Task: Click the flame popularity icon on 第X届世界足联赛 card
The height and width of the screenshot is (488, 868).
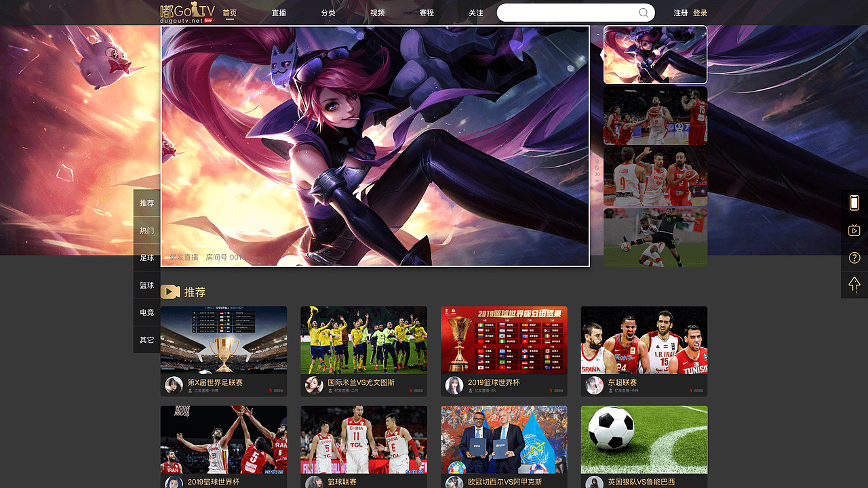Action: tap(271, 390)
